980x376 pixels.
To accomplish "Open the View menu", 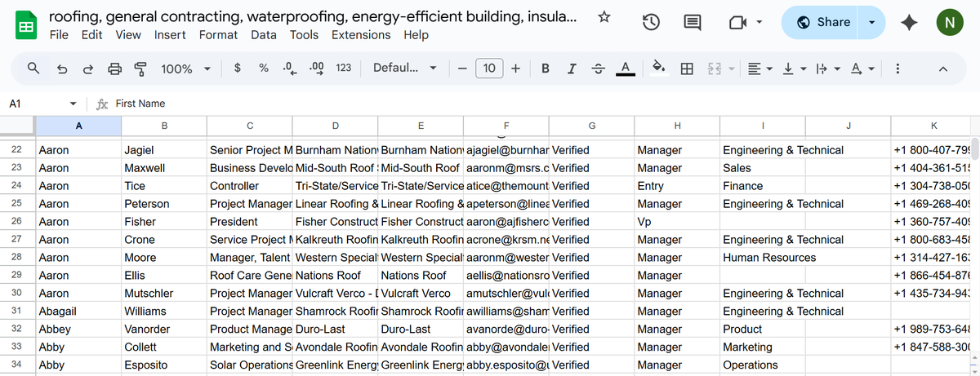I will pos(128,35).
